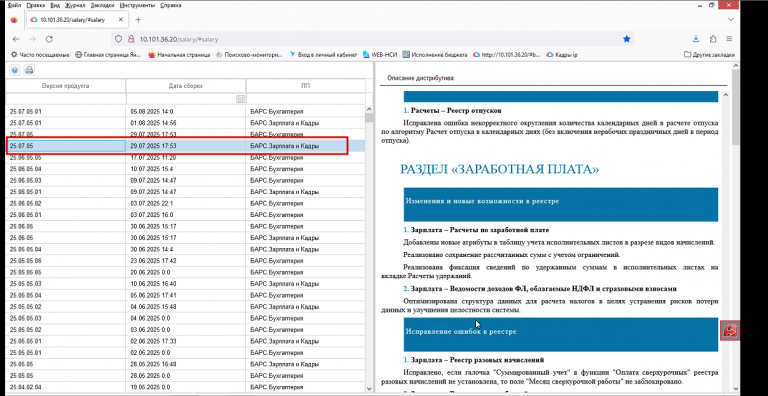Click the red floating icon at the right edge
Viewport: 768px width, 396px height.
(730, 330)
